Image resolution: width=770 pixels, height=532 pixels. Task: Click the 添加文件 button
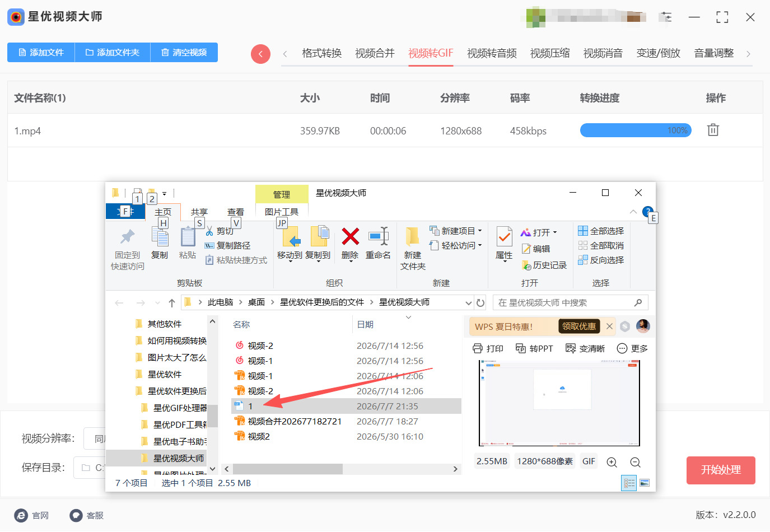(41, 52)
